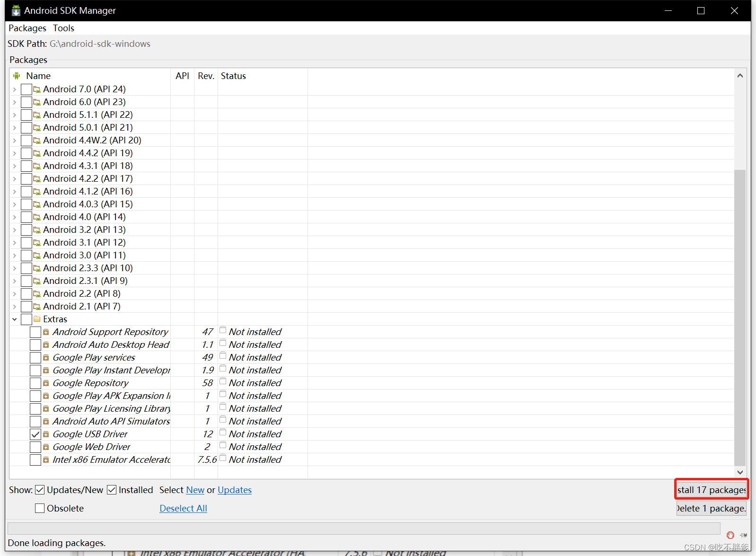The image size is (756, 556).
Task: Check the Android Support Repository checkbox
Action: 35,332
